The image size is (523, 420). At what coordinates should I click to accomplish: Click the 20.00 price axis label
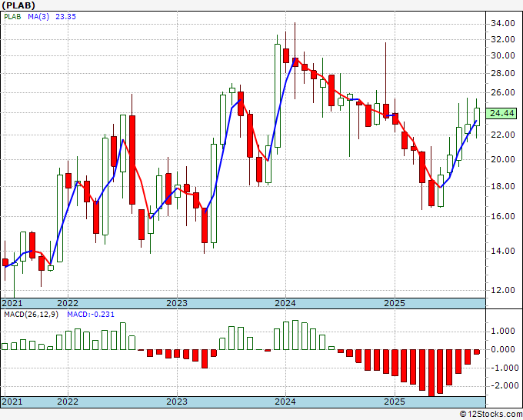tap(503, 159)
